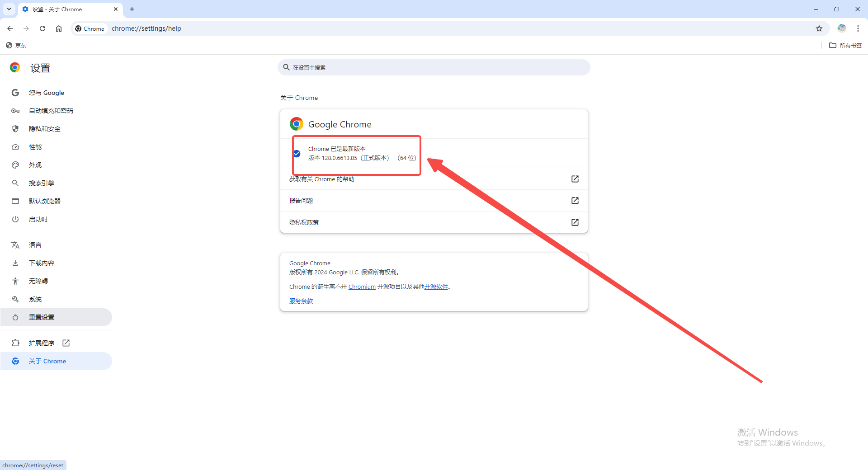
Task: Click the palette appearance icon
Action: (15, 165)
